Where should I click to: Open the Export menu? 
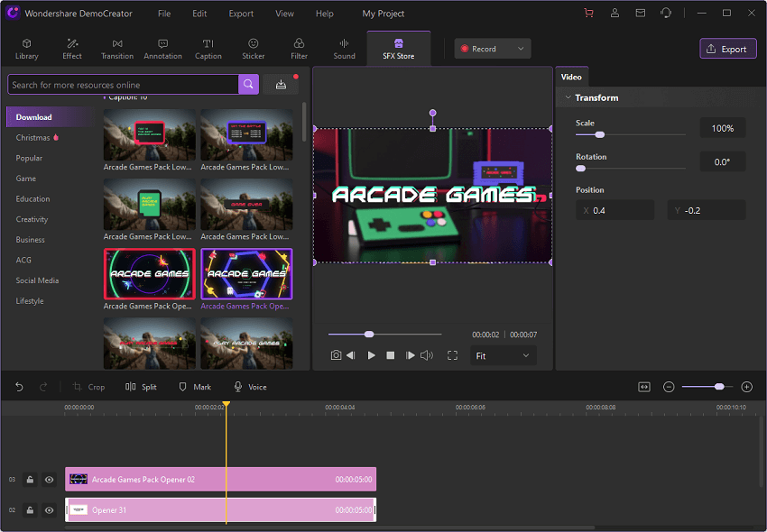click(x=241, y=14)
